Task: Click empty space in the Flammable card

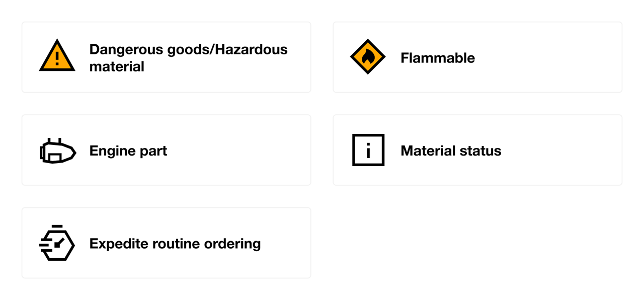Action: [548, 57]
